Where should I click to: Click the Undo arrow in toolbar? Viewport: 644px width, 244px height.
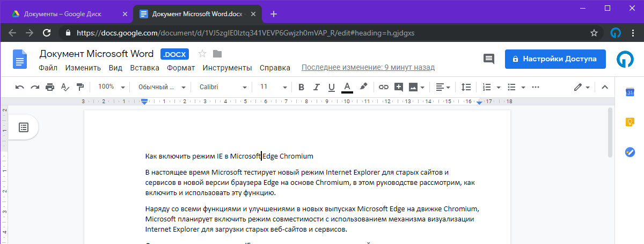tap(20, 87)
